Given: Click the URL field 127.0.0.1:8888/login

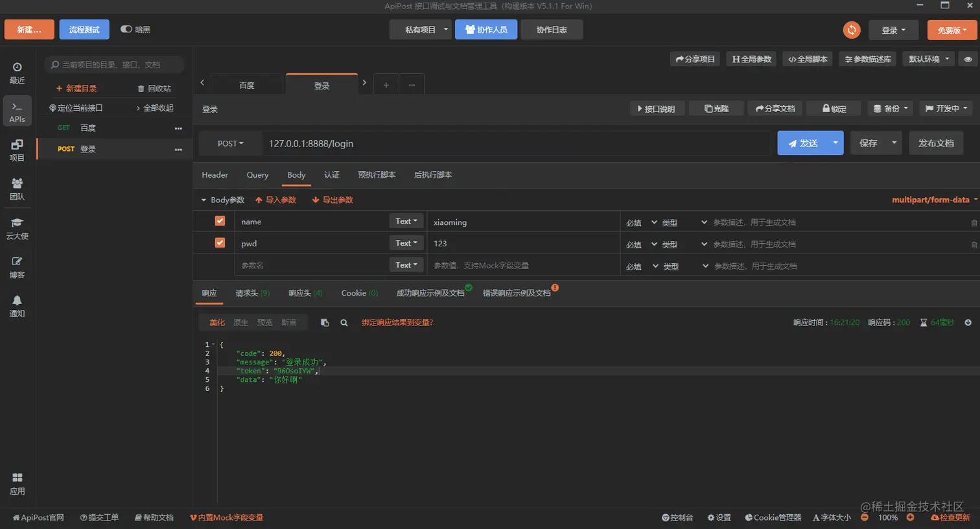Looking at the screenshot, I should click(517, 143).
